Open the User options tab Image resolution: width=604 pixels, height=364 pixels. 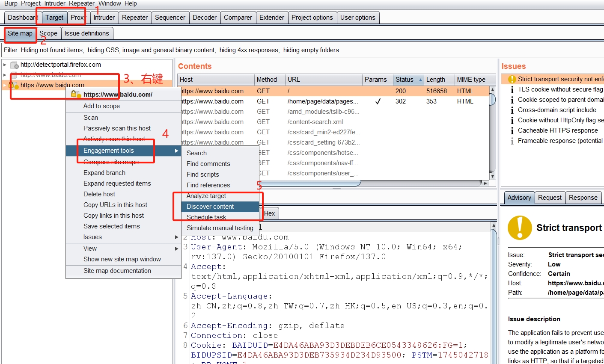tap(358, 18)
